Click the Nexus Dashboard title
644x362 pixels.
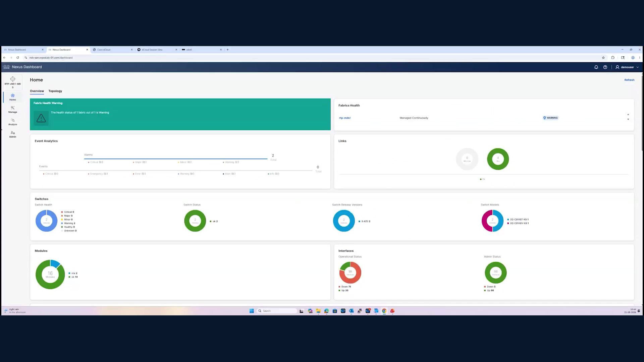tap(27, 67)
